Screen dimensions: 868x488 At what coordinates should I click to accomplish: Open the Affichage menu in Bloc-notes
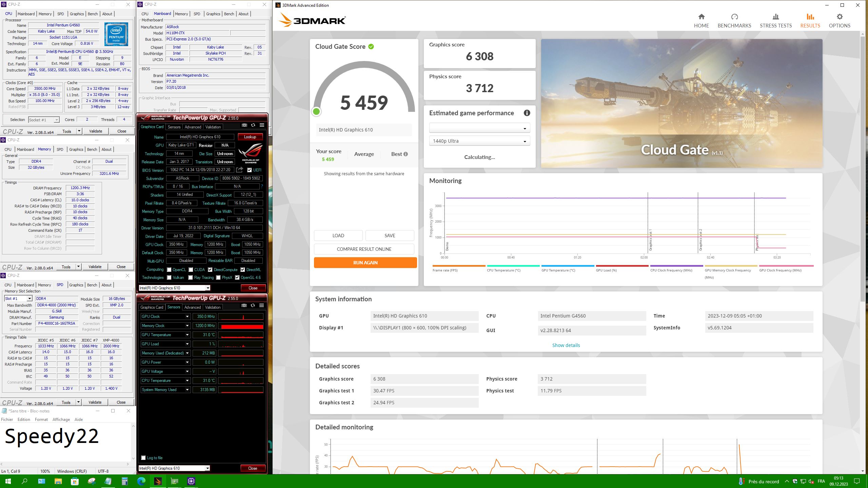tap(61, 420)
